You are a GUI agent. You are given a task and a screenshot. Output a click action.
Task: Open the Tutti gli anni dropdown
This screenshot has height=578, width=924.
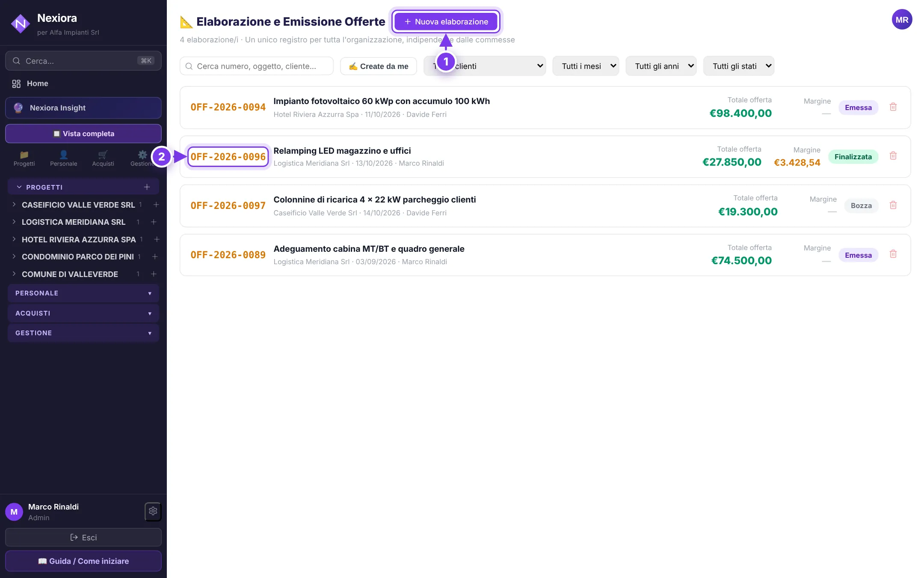coord(661,66)
